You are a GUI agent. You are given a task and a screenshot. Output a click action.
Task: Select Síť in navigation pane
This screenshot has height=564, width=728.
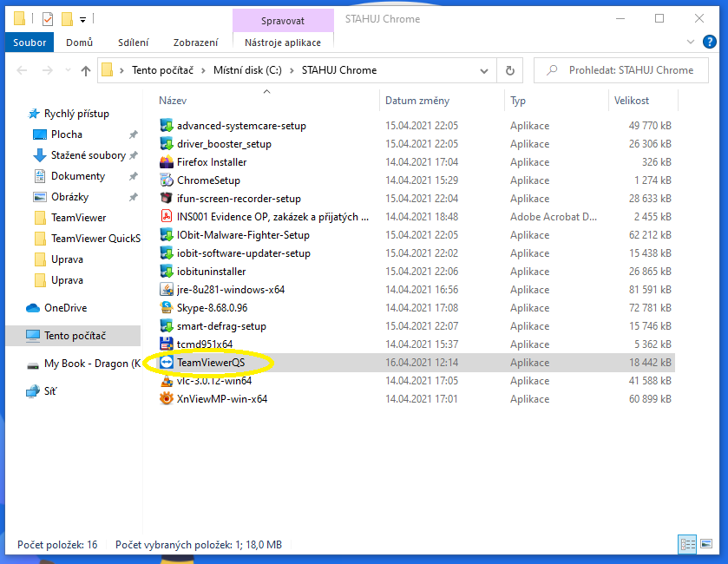pos(49,391)
